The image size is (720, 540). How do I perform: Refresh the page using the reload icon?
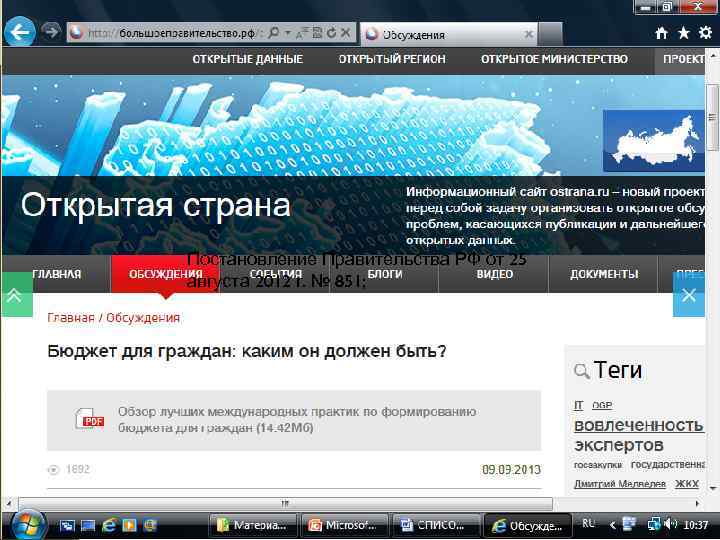click(332, 33)
